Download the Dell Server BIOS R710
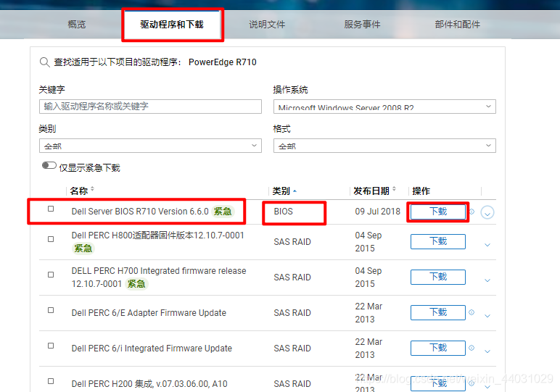 coord(438,212)
